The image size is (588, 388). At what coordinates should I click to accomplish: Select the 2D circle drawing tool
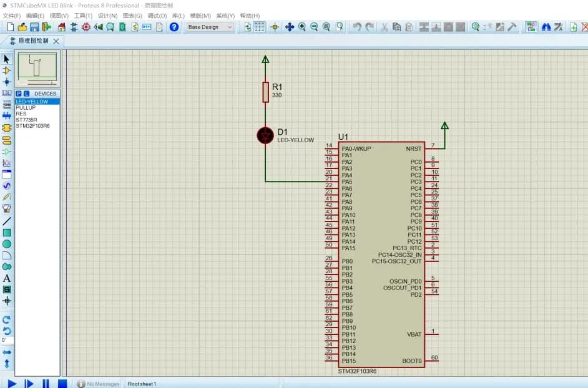(x=6, y=244)
